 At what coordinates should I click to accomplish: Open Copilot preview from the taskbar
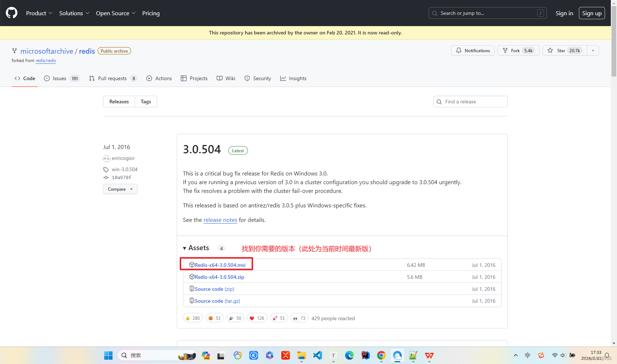coord(206,355)
